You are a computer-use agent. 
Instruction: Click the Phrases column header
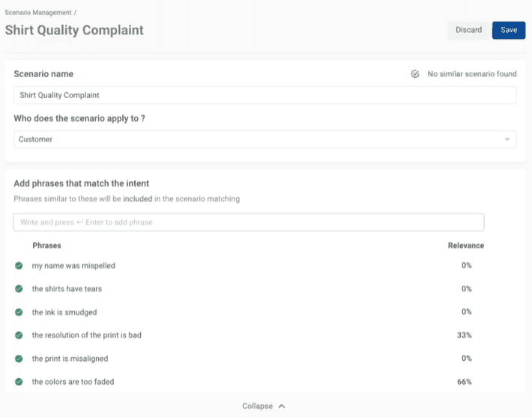46,246
